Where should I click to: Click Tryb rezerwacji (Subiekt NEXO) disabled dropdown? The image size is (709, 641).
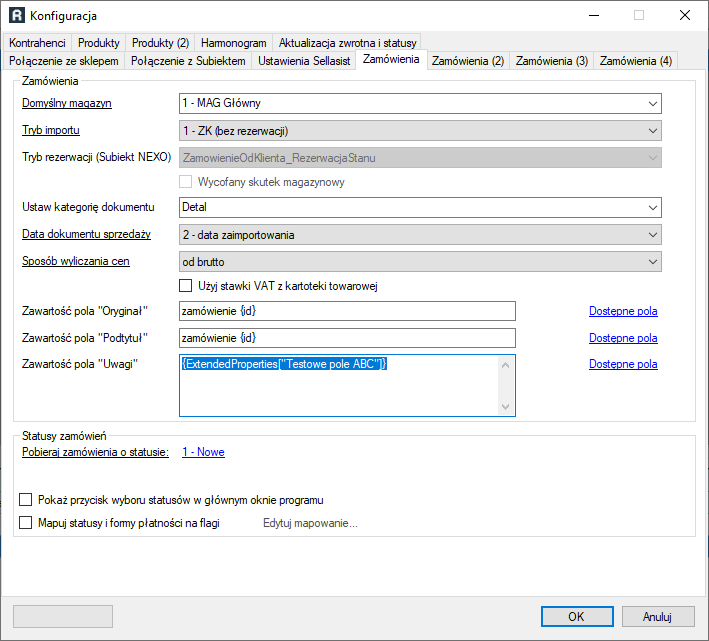[x=420, y=158]
